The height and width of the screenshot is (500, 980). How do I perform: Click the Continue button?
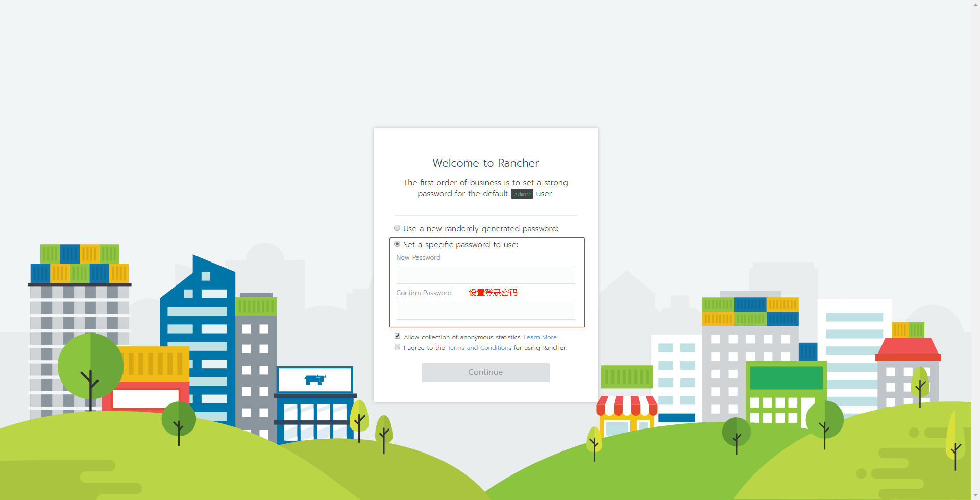click(486, 372)
